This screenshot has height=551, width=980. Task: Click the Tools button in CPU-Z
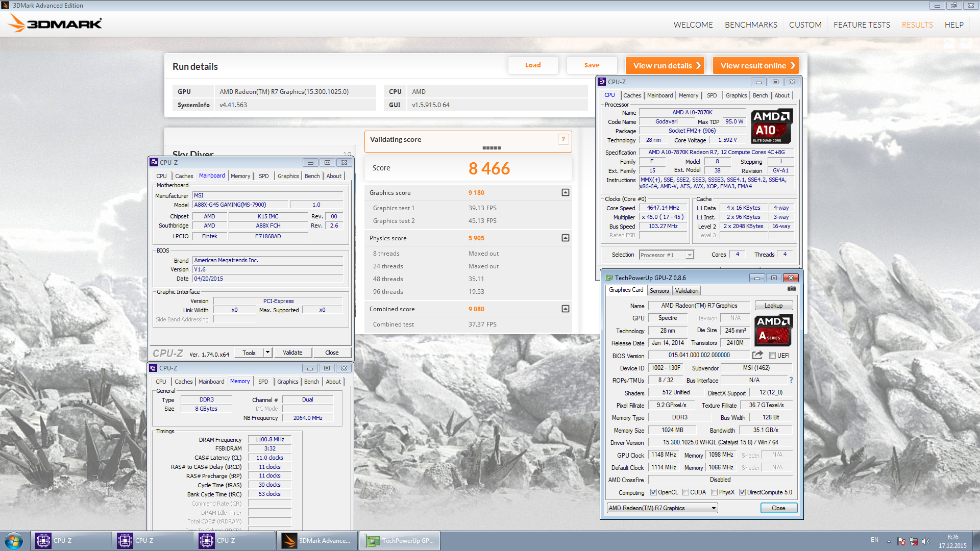tap(249, 353)
